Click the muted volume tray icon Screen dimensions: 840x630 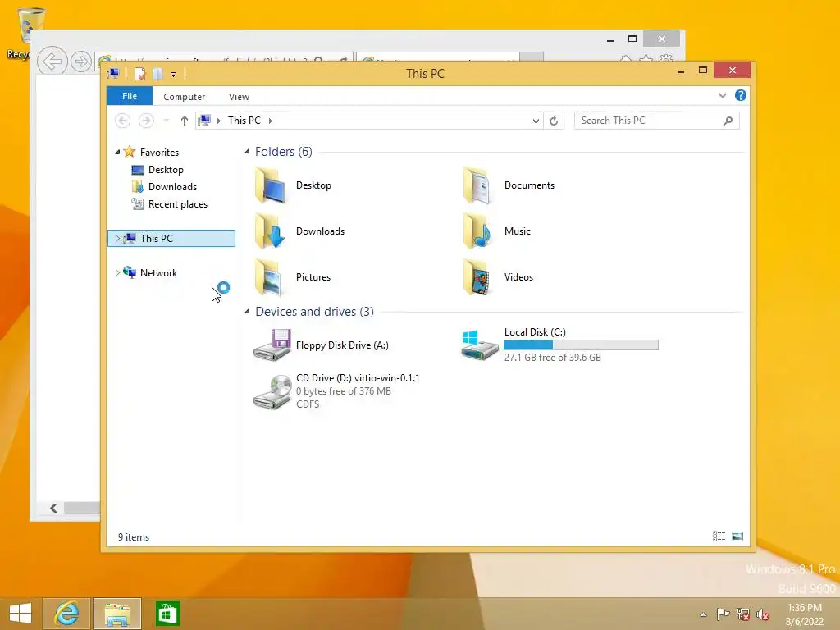coord(762,614)
